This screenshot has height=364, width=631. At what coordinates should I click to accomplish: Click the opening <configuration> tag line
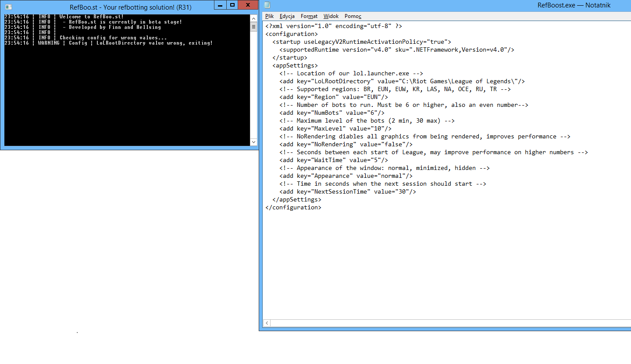coord(292,34)
